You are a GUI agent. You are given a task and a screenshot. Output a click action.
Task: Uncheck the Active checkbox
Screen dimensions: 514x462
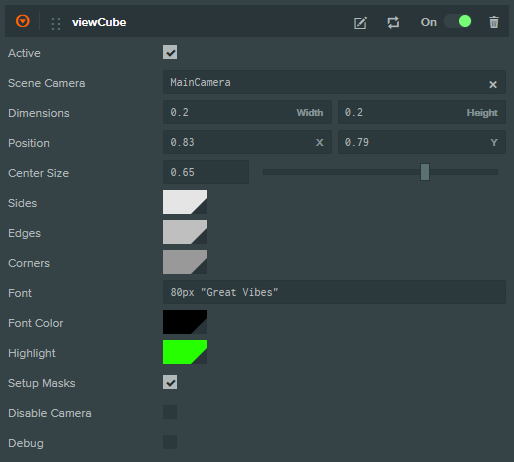pyautogui.click(x=170, y=52)
